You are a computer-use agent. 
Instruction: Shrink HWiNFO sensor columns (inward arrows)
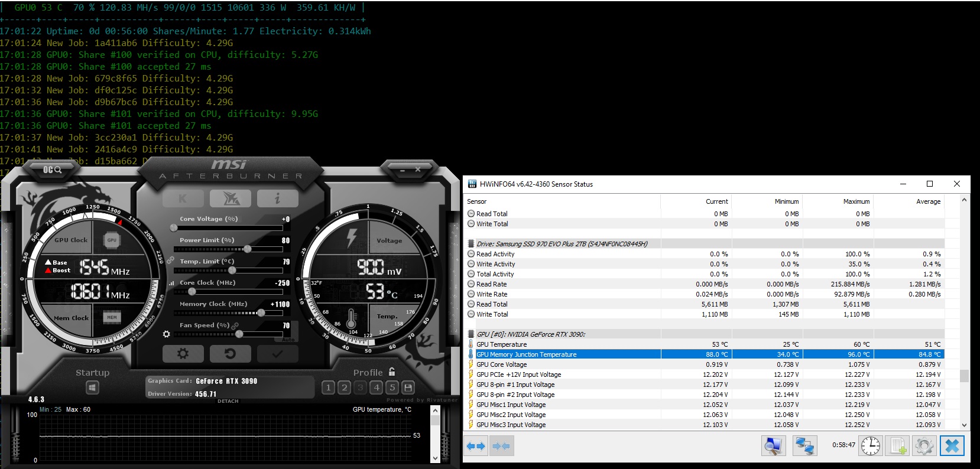coord(501,446)
